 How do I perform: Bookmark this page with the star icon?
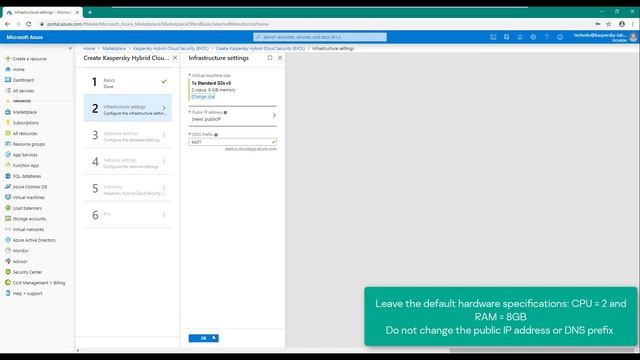pyautogui.click(x=609, y=24)
